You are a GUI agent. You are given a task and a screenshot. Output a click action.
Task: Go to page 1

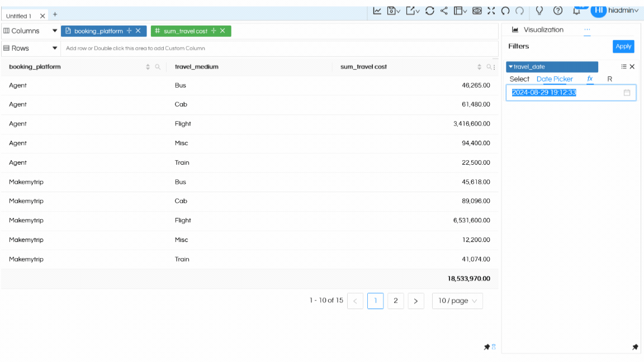coord(376,301)
